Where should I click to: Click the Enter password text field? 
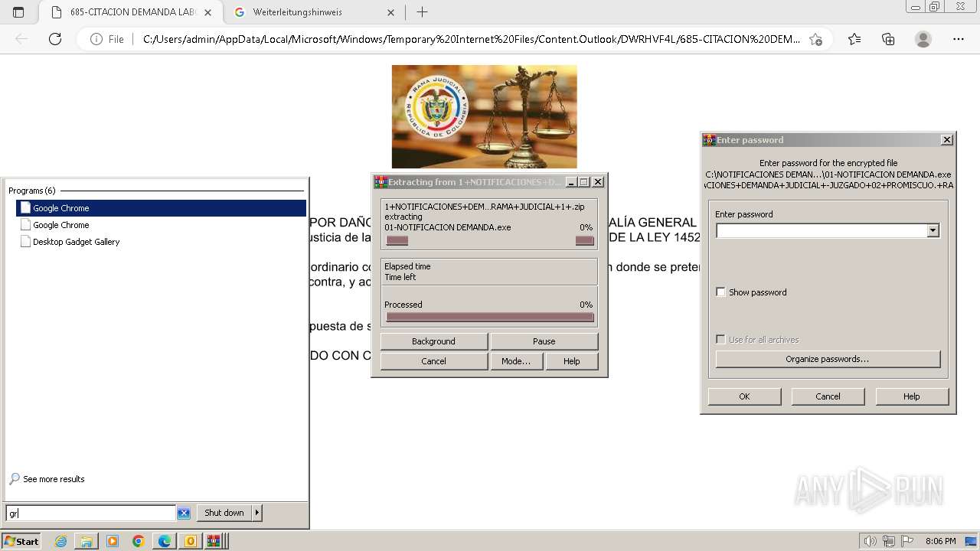pos(822,230)
